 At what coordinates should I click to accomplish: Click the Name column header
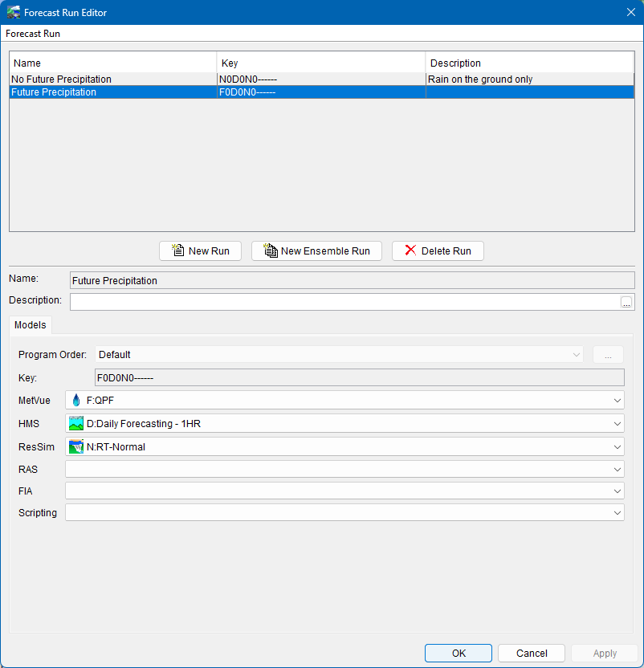[x=113, y=63]
